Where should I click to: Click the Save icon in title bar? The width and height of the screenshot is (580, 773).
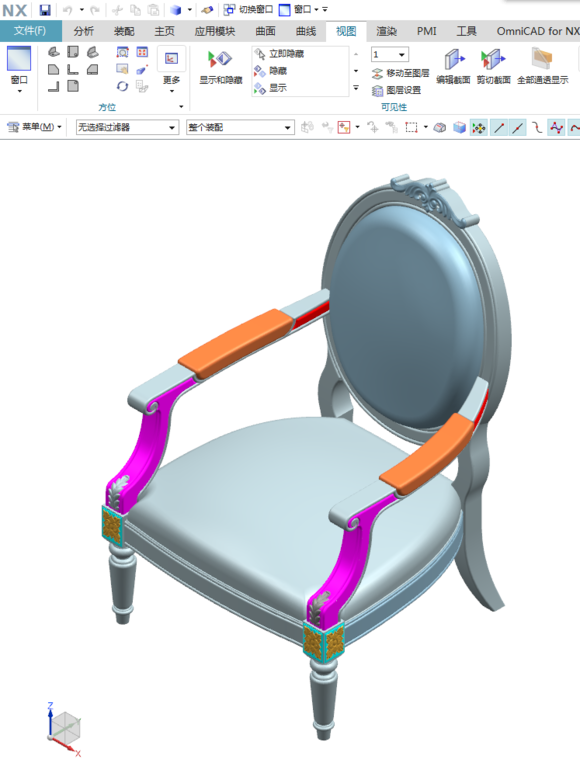coord(45,9)
